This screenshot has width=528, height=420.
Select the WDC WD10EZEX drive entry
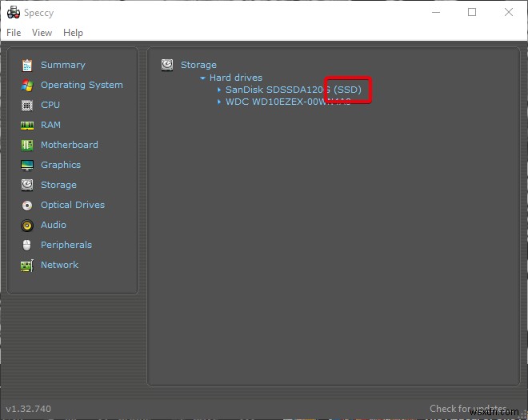[x=288, y=102]
